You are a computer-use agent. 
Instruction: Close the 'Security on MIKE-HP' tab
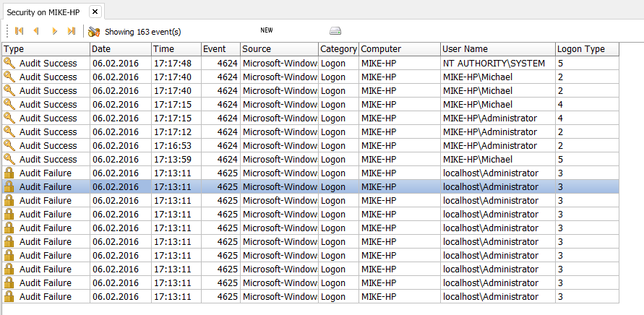click(x=95, y=12)
